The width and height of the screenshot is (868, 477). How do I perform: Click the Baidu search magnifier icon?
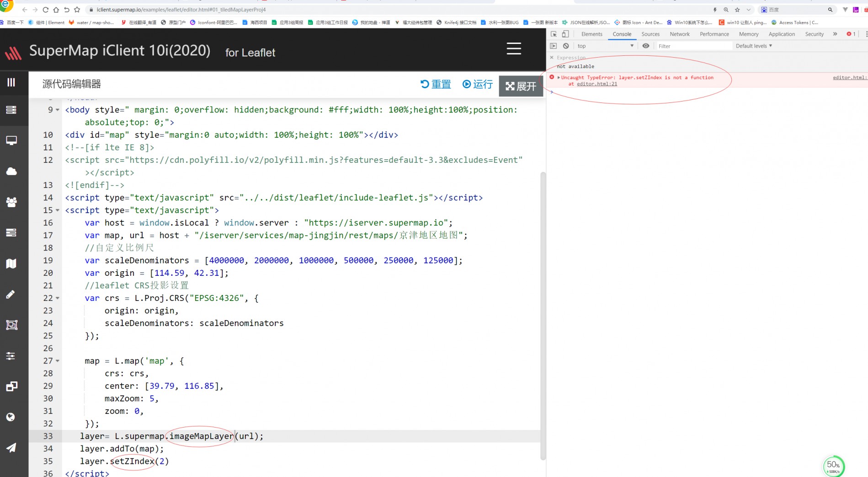click(830, 10)
